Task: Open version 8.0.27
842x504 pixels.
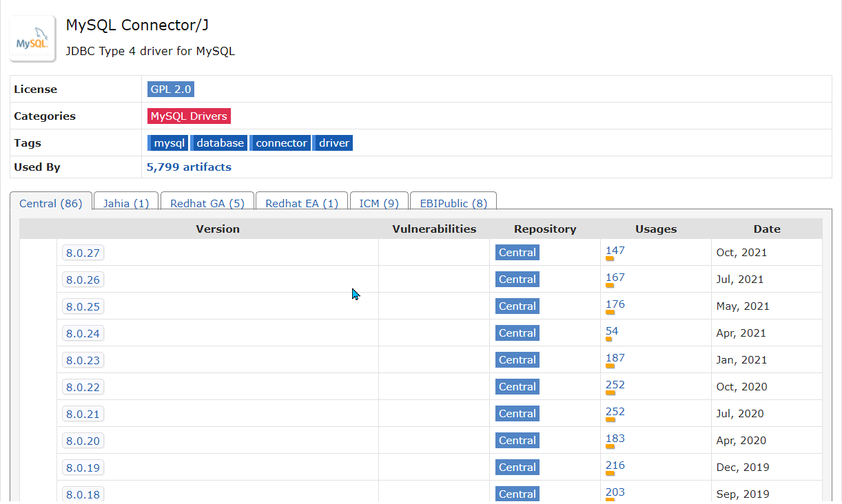Action: coord(83,253)
